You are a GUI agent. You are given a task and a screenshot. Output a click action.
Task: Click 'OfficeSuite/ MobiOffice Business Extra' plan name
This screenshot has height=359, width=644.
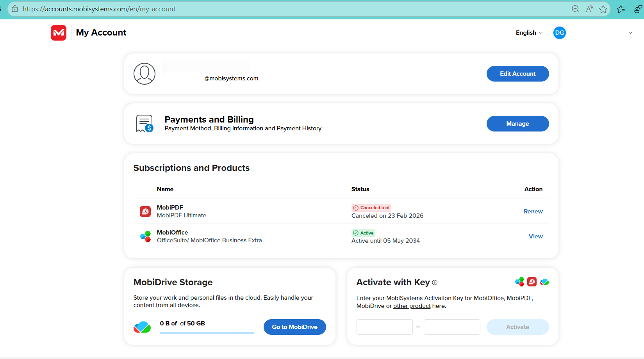[209, 240]
